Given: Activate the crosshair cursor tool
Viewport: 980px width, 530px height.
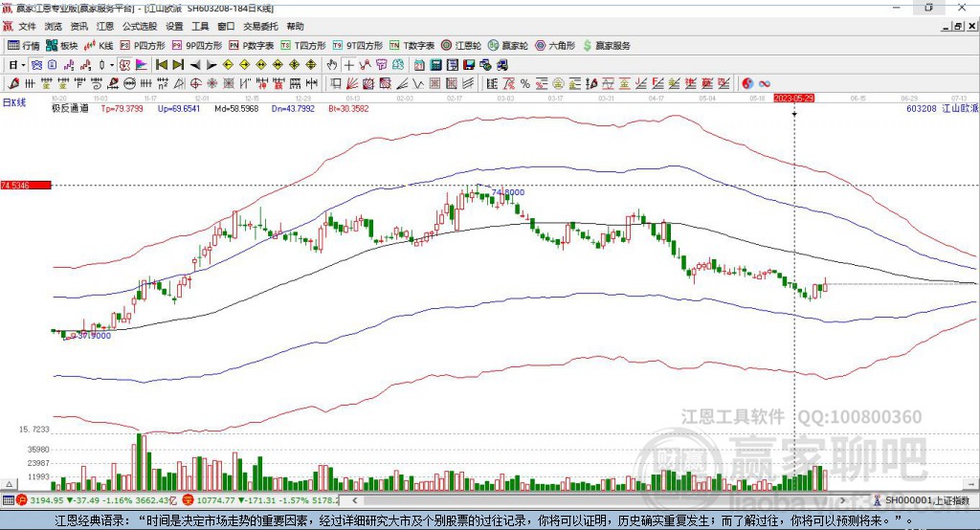Looking at the screenshot, I should click(x=348, y=65).
